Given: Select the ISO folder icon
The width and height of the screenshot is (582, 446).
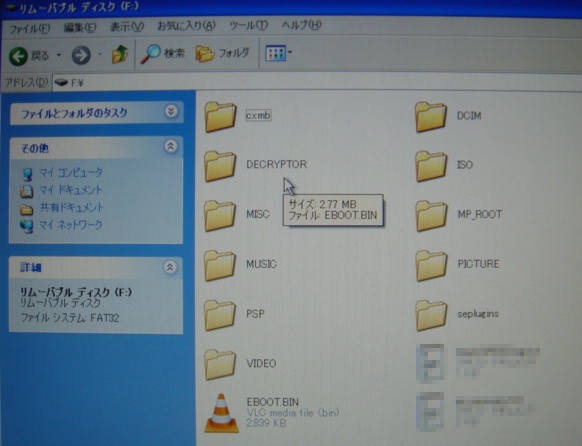Looking at the screenshot, I should (431, 166).
